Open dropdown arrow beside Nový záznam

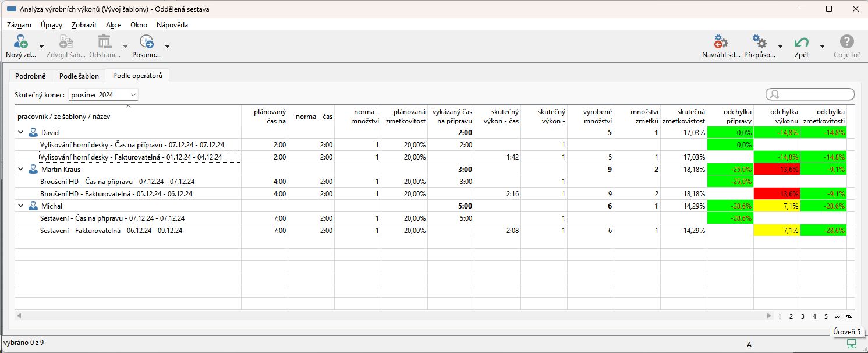pyautogui.click(x=41, y=47)
